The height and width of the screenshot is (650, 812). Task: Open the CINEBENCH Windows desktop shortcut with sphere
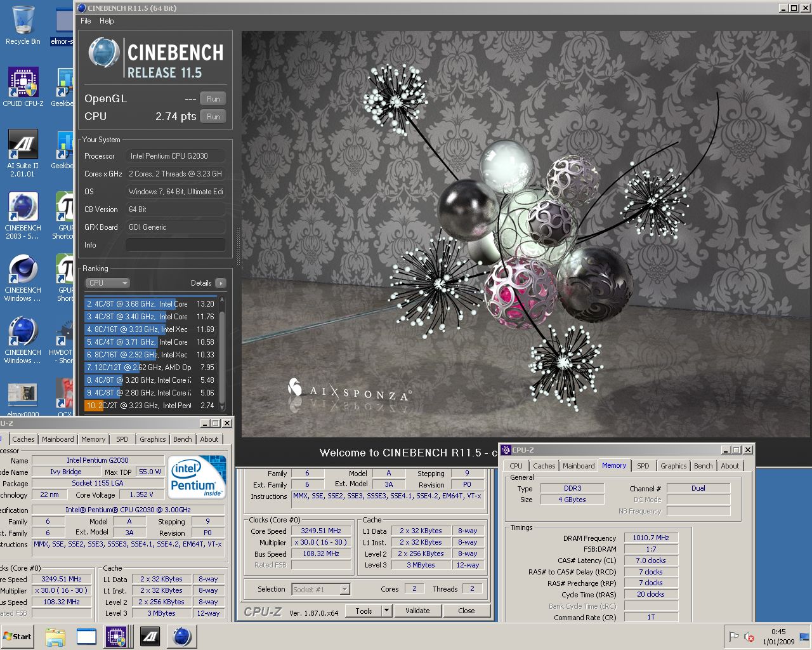(23, 340)
